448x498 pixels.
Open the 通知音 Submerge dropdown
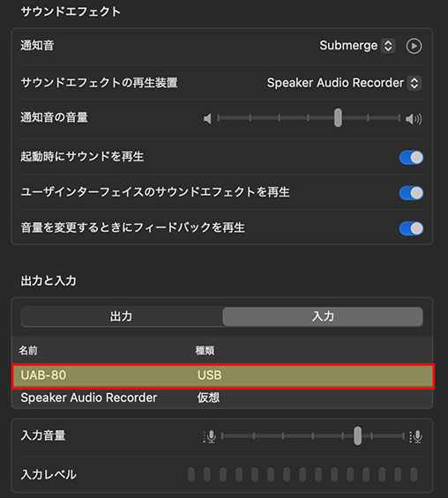tap(357, 46)
